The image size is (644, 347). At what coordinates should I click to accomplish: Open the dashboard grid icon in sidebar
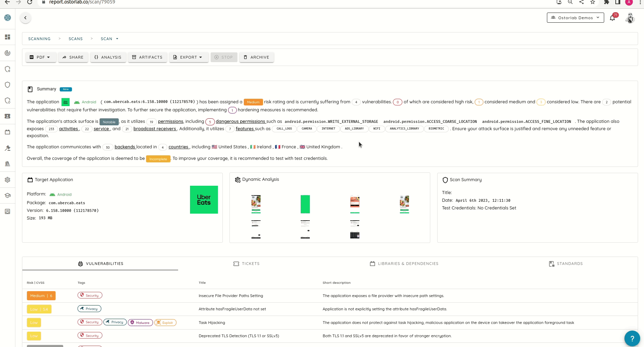[7, 37]
